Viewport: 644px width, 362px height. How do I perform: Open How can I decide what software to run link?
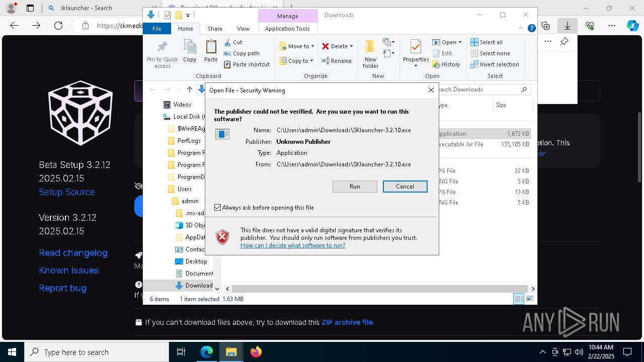(293, 245)
